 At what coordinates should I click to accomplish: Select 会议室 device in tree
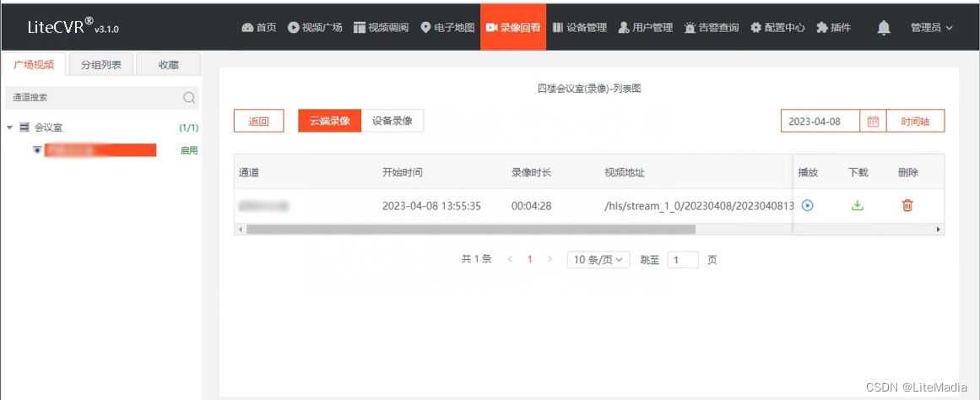coord(48,127)
